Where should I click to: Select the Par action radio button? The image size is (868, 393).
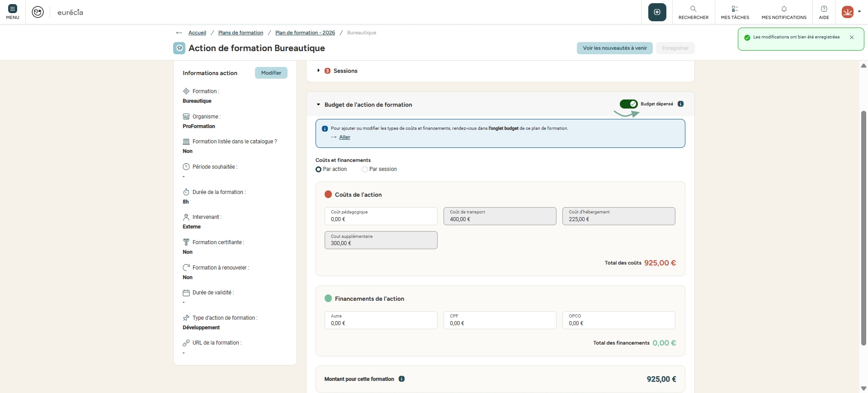pyautogui.click(x=319, y=170)
